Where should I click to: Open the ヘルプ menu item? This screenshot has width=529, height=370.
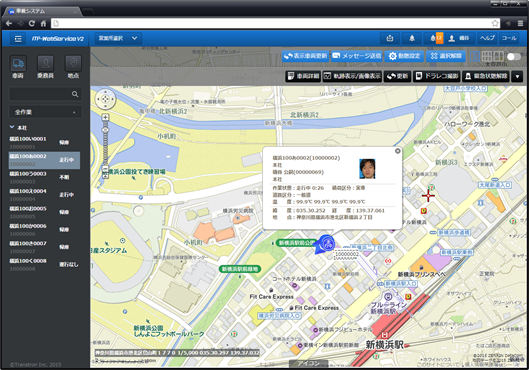(488, 38)
